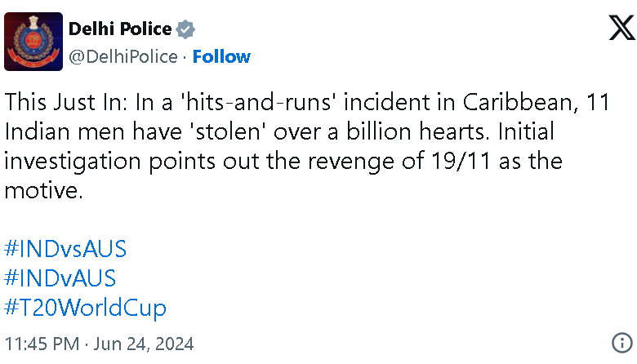Open the #INDvAUS hashtag
This screenshot has height=364, width=637.
coord(60,278)
